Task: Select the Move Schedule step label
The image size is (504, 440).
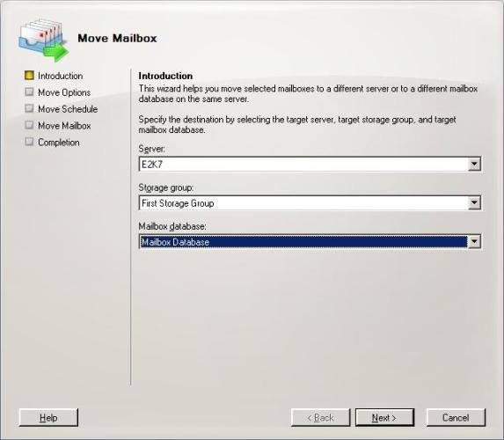Action: [x=68, y=109]
